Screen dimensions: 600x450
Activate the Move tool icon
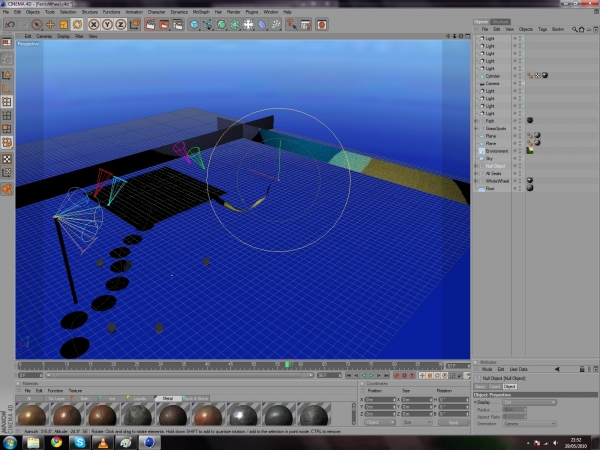coord(50,25)
